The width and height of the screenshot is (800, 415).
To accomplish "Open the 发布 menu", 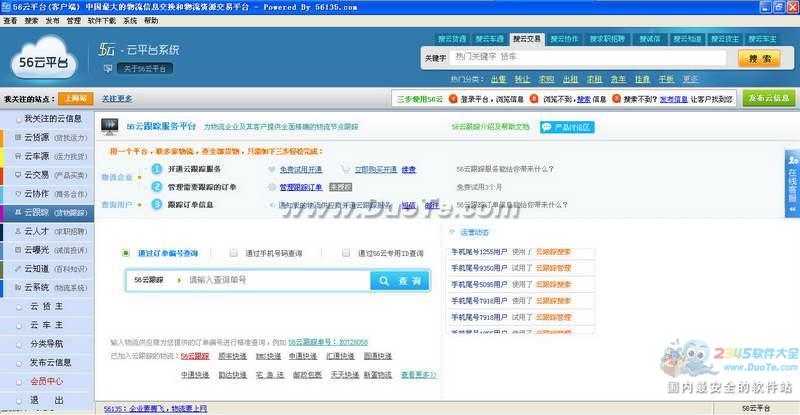I will tap(52, 20).
